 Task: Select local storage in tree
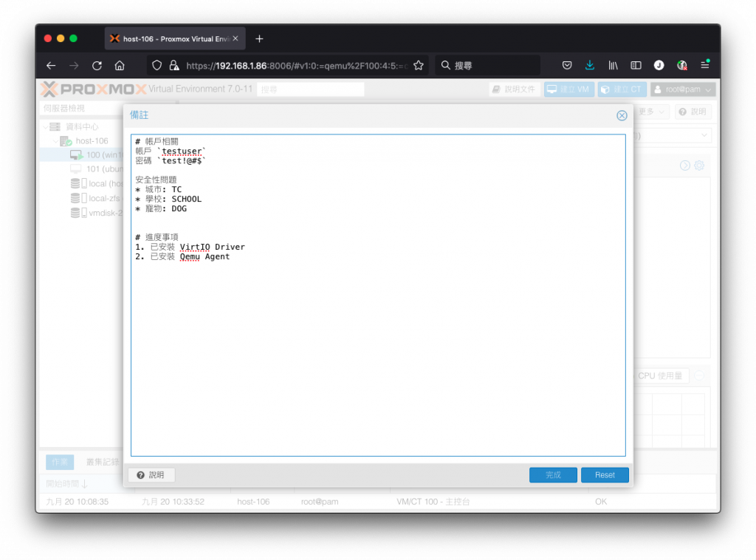106,184
